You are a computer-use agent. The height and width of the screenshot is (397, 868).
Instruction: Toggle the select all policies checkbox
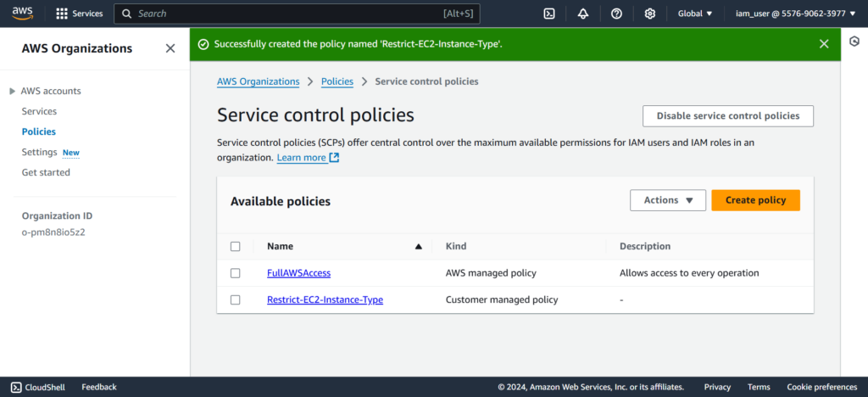pyautogui.click(x=236, y=247)
